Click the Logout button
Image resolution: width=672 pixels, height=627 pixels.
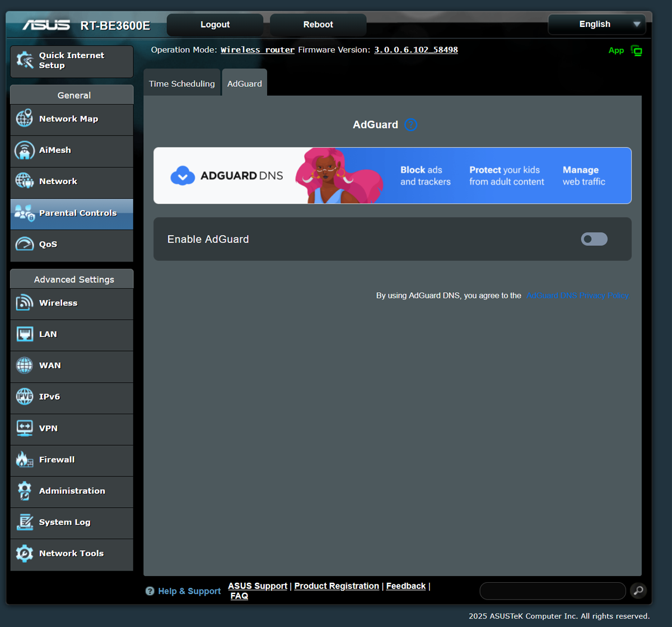coord(215,25)
